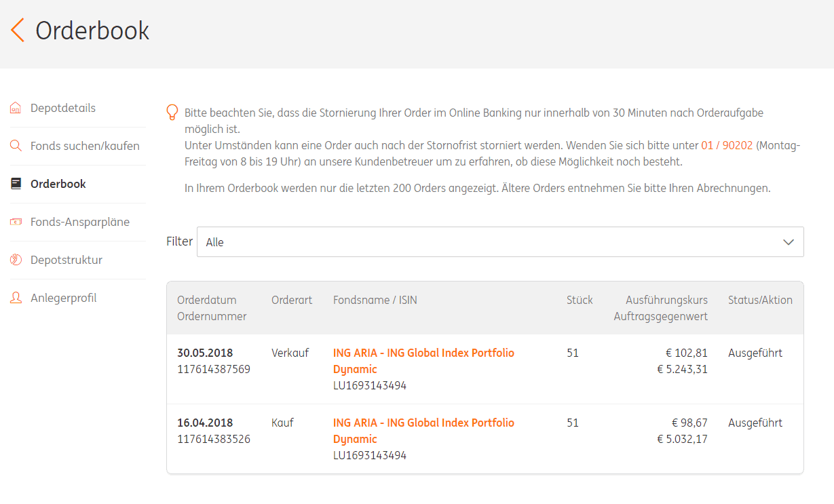Click the Verkauf order type cell
Viewport: 834px width, 504px height.
coord(290,353)
